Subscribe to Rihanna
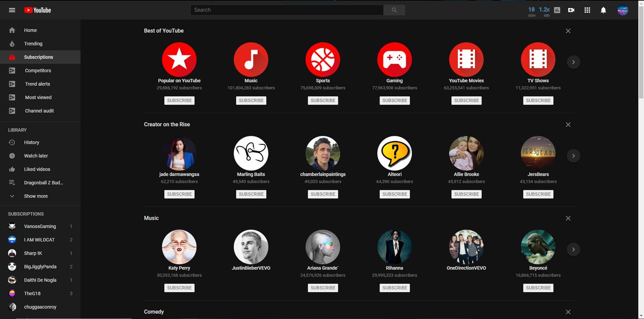Viewport: 644px width, 319px height. (x=394, y=288)
